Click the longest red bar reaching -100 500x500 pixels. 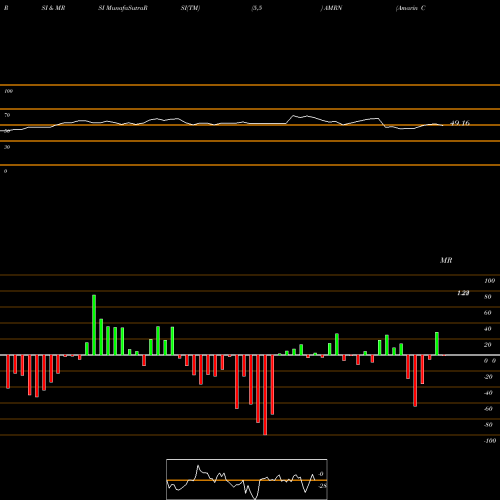(x=265, y=395)
